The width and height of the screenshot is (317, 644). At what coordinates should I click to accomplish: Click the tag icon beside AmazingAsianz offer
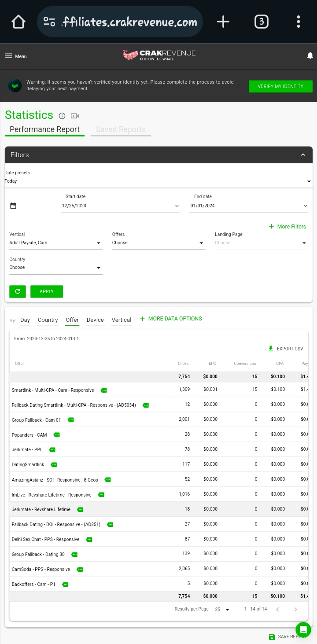(108, 480)
